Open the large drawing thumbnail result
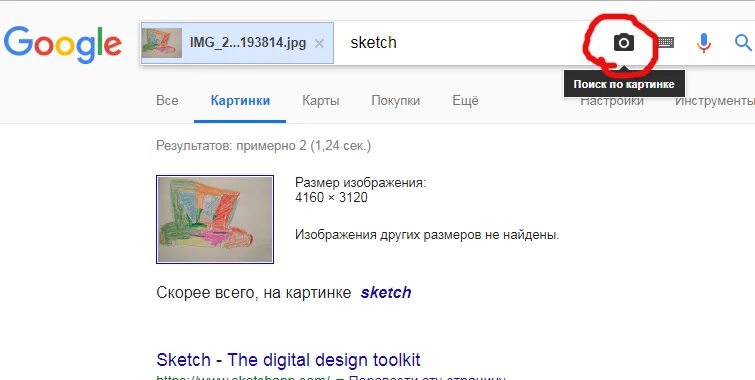The width and height of the screenshot is (755, 380). [215, 220]
